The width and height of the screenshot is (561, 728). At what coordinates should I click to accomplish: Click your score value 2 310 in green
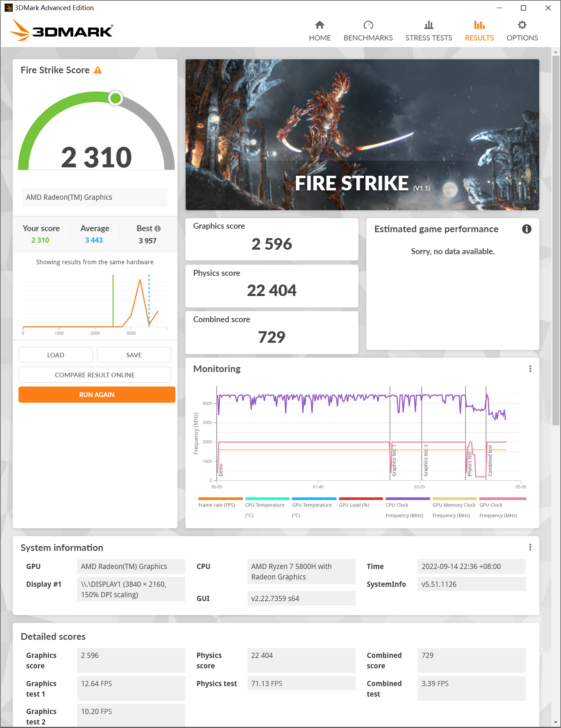point(40,240)
